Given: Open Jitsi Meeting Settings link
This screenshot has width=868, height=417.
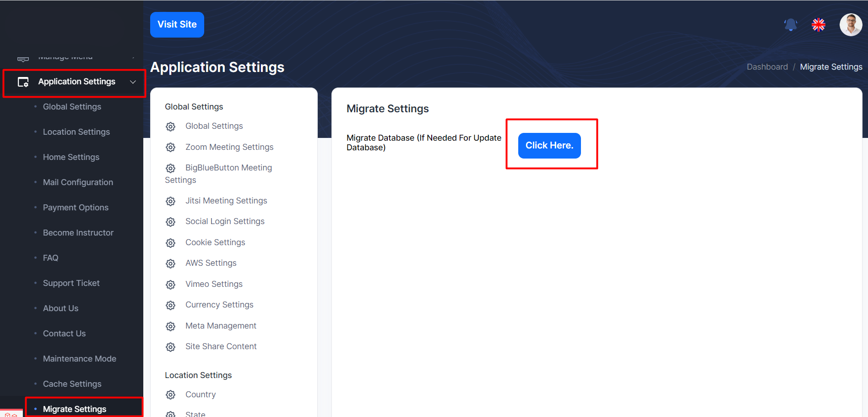Looking at the screenshot, I should click(226, 201).
